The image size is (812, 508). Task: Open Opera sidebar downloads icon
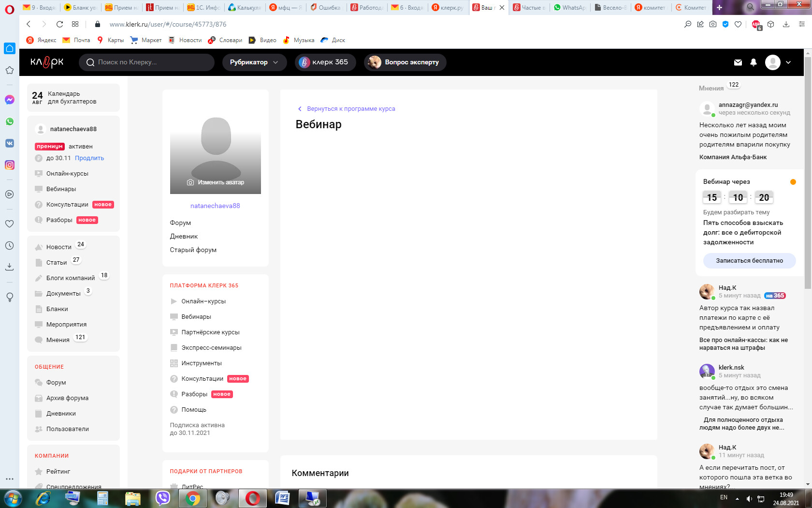[x=10, y=267]
